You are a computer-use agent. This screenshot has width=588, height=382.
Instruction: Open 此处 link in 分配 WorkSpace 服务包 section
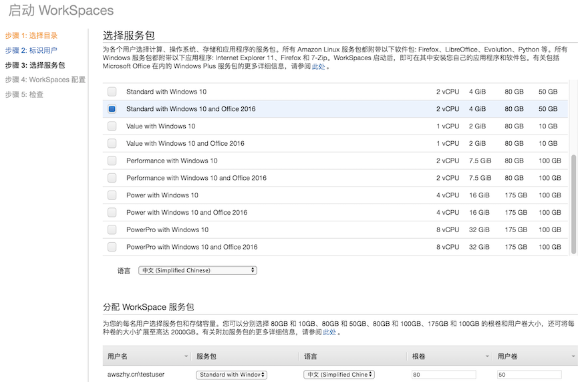tap(329, 332)
